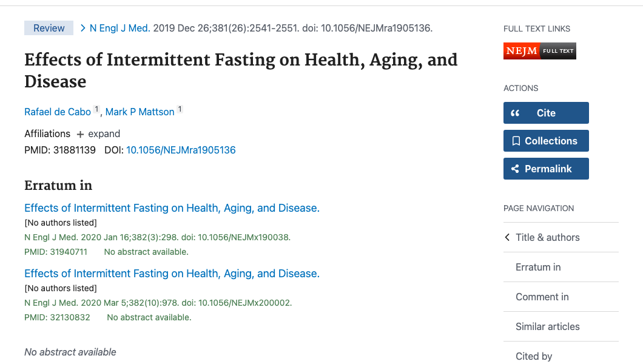
Task: Click the chevron after the Review badge
Action: (82, 27)
